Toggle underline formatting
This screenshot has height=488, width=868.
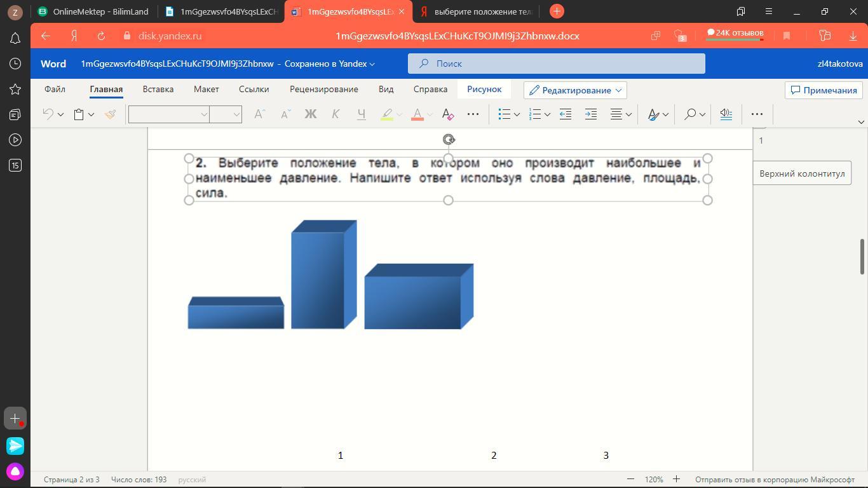pyautogui.click(x=361, y=114)
